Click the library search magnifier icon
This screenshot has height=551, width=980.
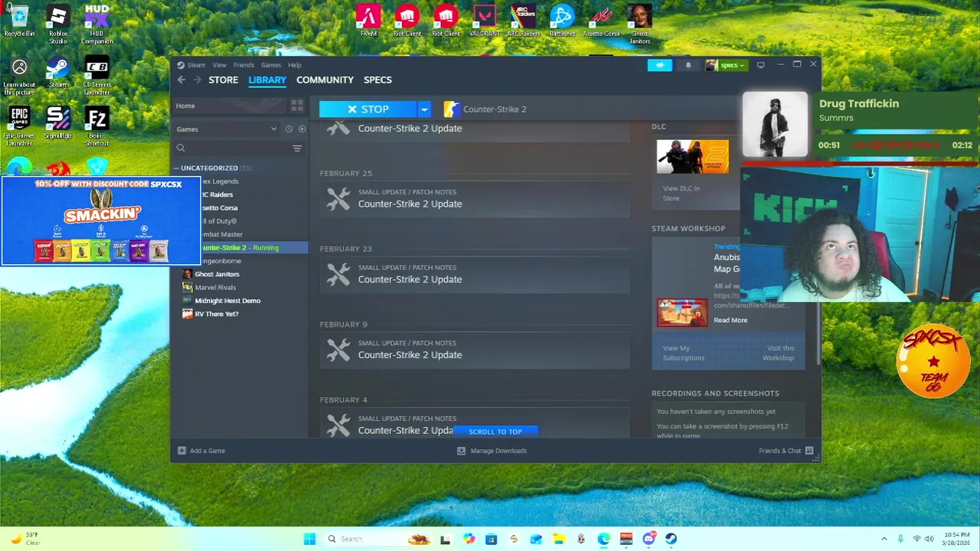[181, 148]
